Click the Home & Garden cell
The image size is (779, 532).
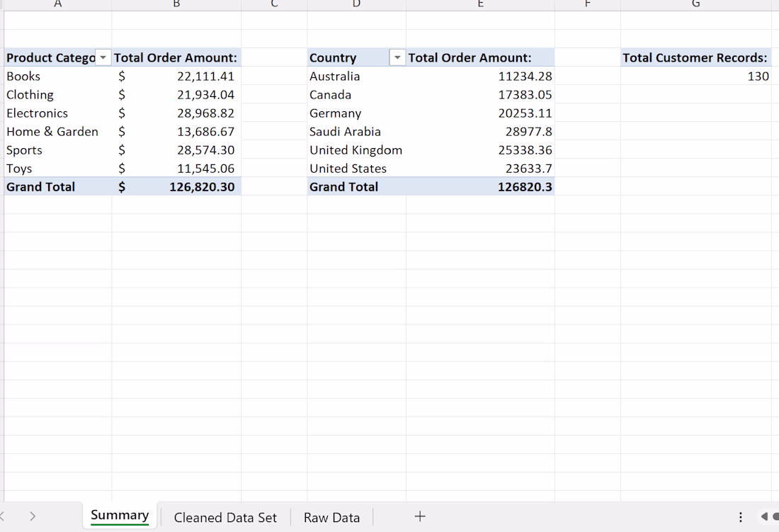pyautogui.click(x=57, y=131)
